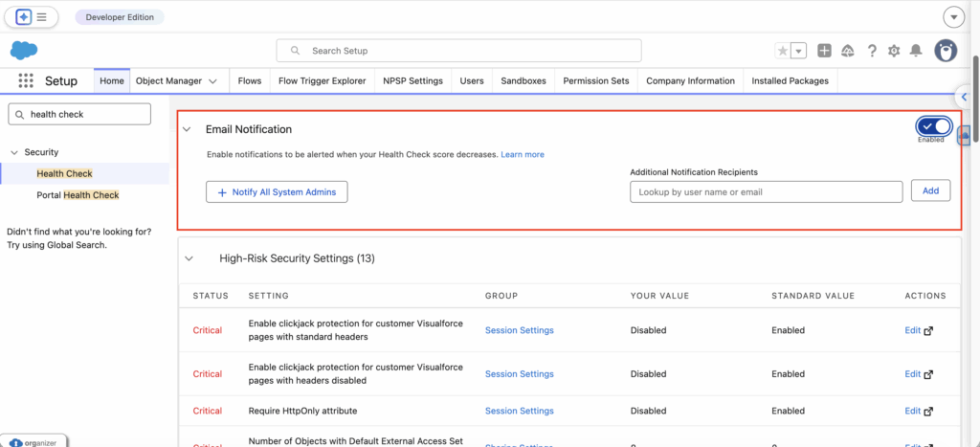Screen dimensions: 980x447
Task: Open the NPSP Settings tab
Action: pyautogui.click(x=412, y=80)
